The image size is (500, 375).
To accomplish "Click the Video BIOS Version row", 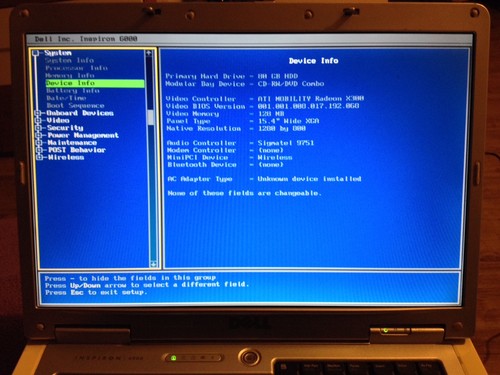I will (x=263, y=106).
